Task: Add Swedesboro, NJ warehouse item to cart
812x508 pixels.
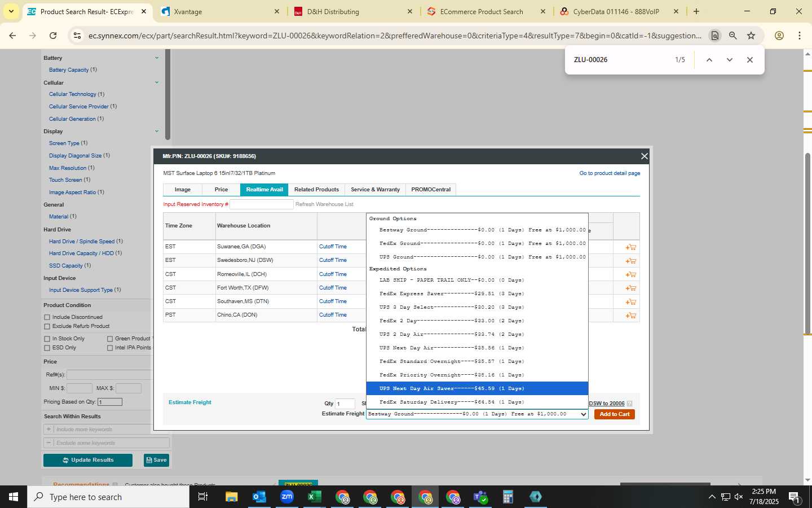Action: click(x=630, y=261)
